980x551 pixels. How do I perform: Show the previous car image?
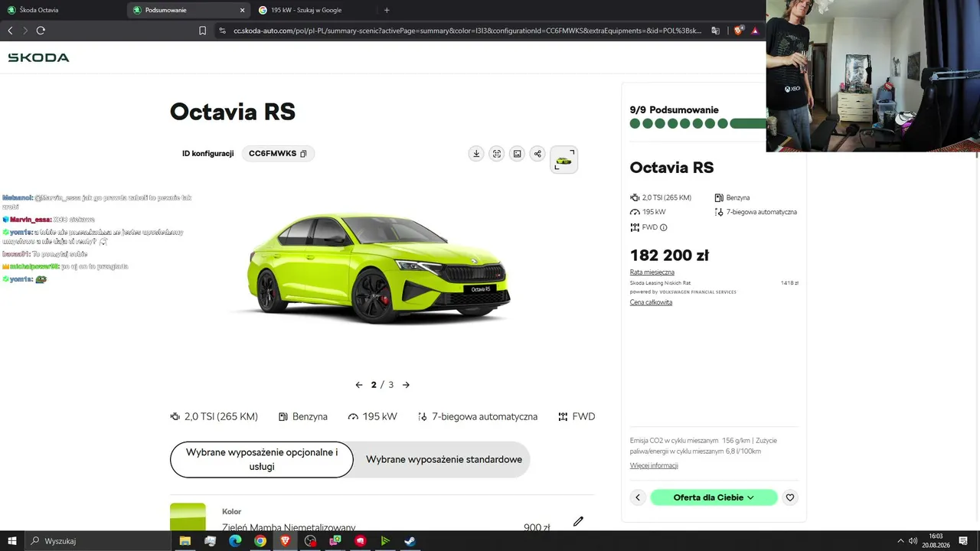click(x=359, y=385)
